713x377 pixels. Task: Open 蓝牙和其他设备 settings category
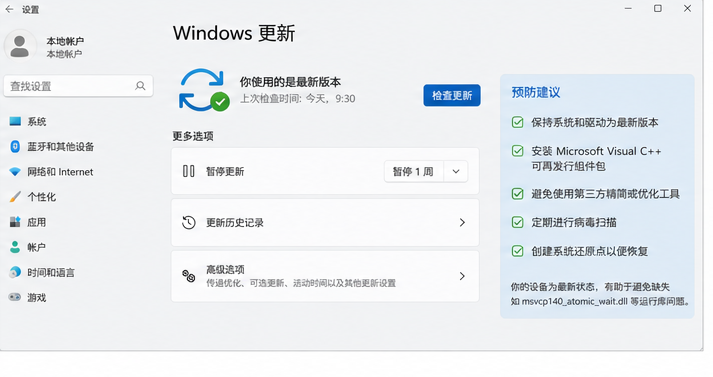[x=60, y=146]
